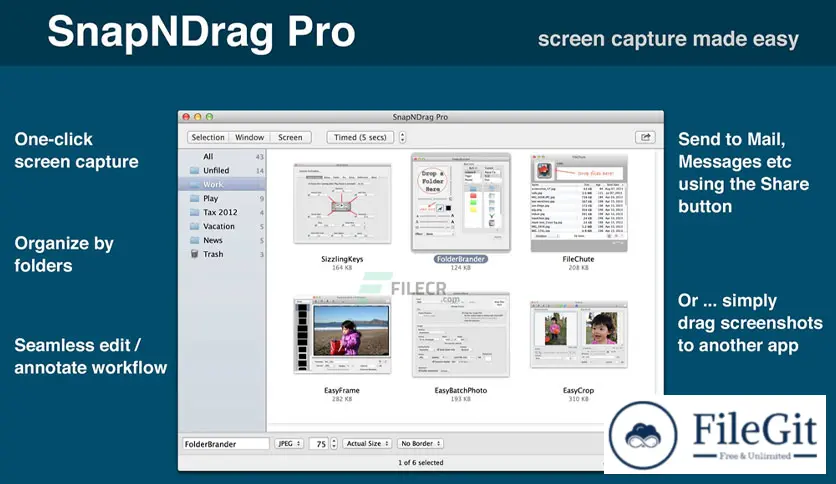Click the Play folder icon

click(x=195, y=198)
